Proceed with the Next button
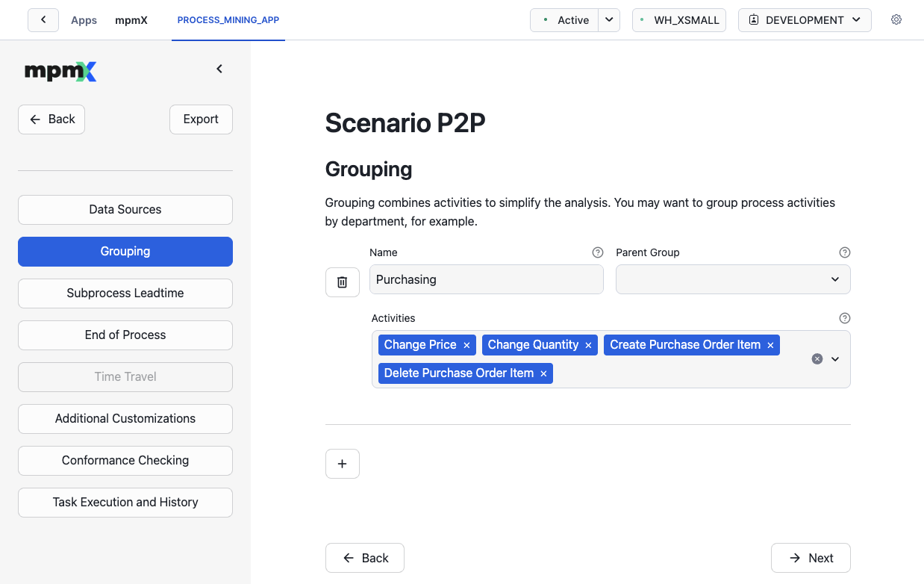This screenshot has height=584, width=924. click(811, 558)
